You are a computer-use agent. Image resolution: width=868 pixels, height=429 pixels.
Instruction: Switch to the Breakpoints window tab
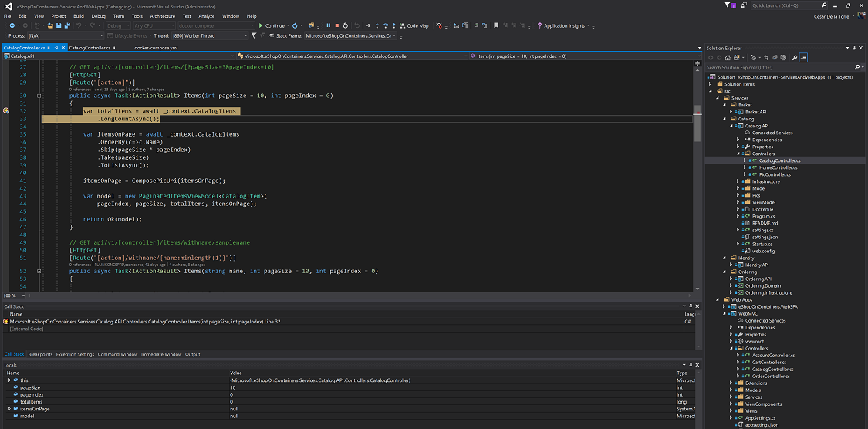click(40, 354)
